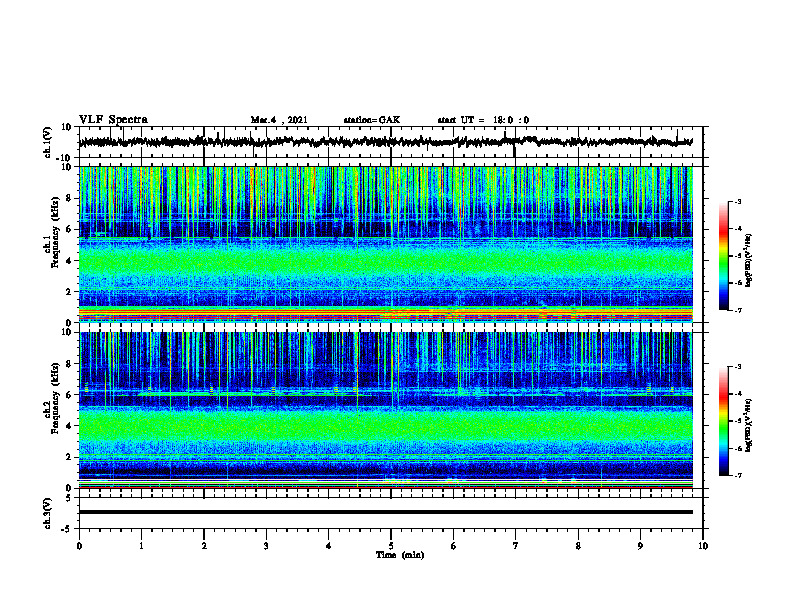The image size is (792, 612).
Task: Click the time-axis tick label "8"
Action: click(578, 546)
